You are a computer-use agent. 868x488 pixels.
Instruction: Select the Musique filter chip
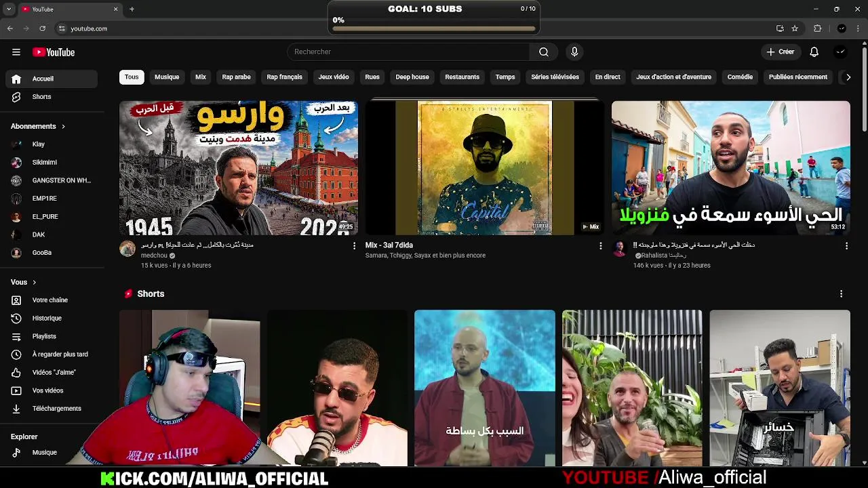point(167,77)
